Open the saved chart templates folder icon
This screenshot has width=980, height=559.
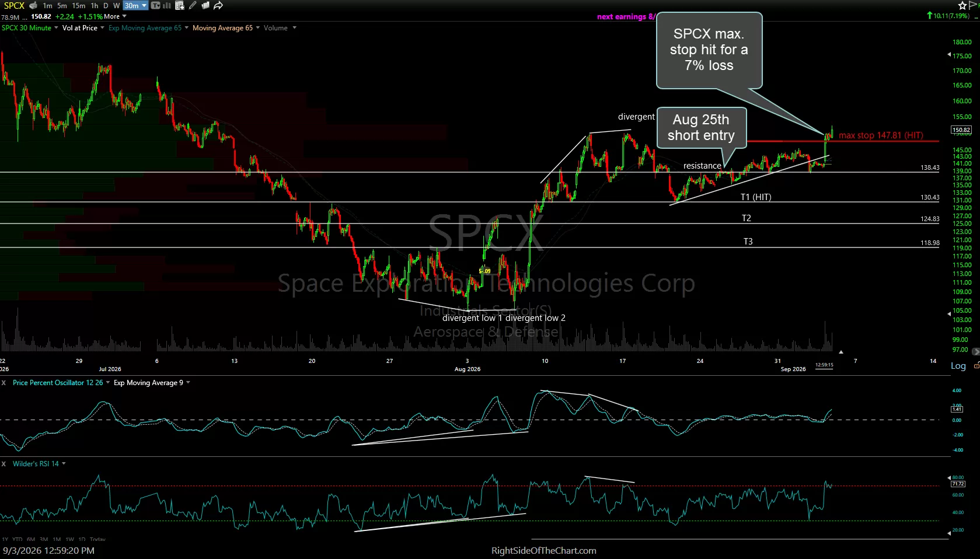205,6
